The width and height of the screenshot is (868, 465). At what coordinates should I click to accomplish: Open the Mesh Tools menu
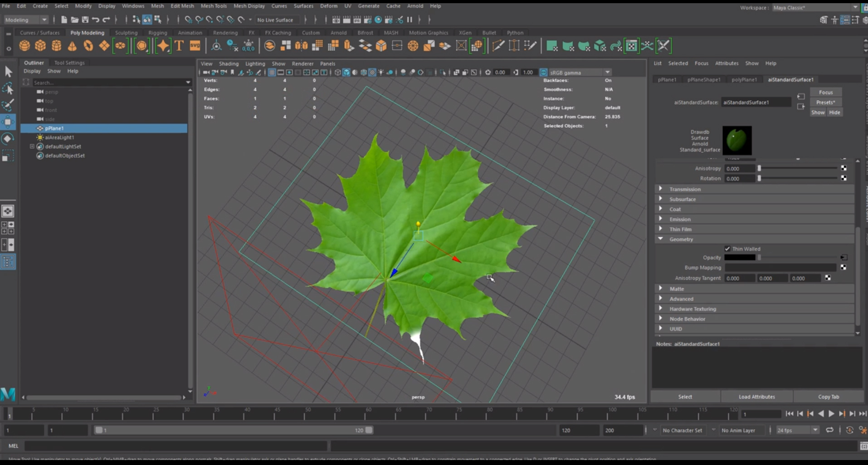click(214, 6)
